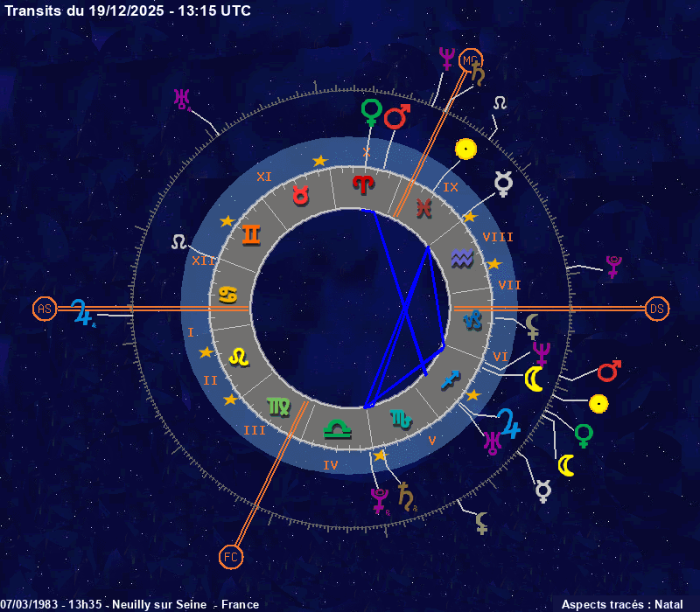Click the AS ascendant marker circle
The image size is (700, 612).
coord(44,309)
